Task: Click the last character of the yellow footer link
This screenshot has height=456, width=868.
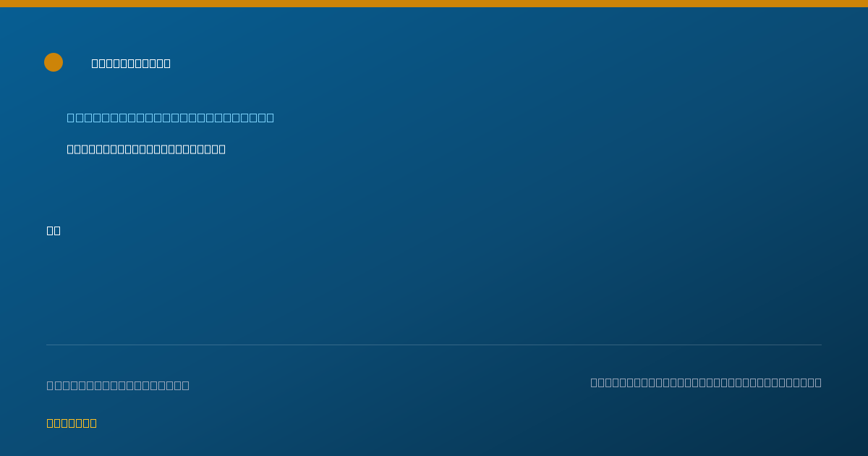Action: [93, 423]
